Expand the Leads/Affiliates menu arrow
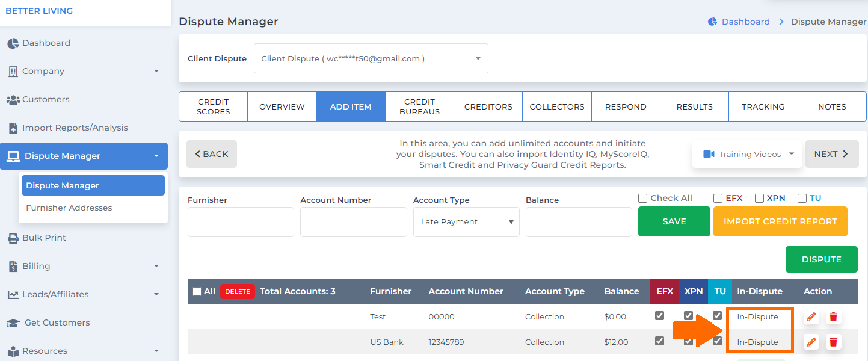This screenshot has height=361, width=868. tap(156, 295)
